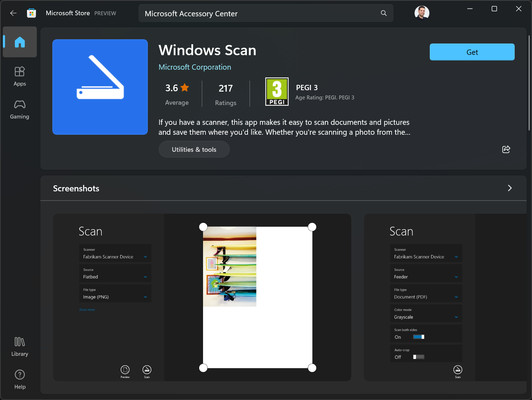The image size is (532, 400).
Task: Share the Windows Scan app page
Action: (x=506, y=149)
